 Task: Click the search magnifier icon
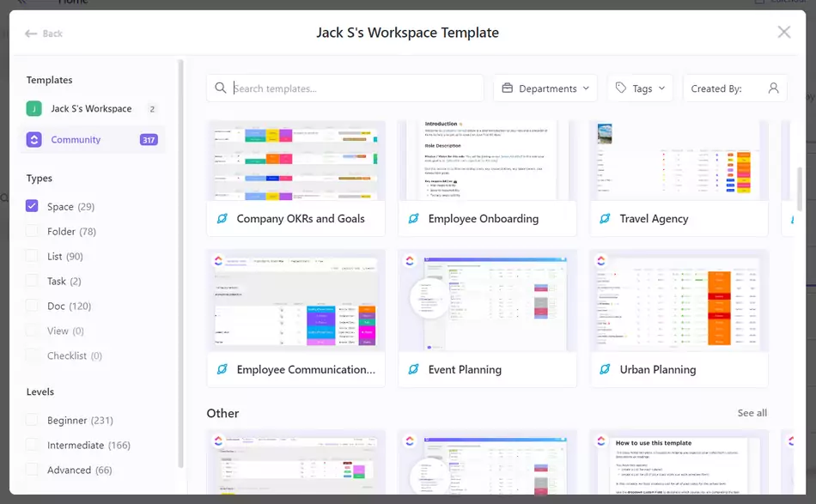(221, 88)
